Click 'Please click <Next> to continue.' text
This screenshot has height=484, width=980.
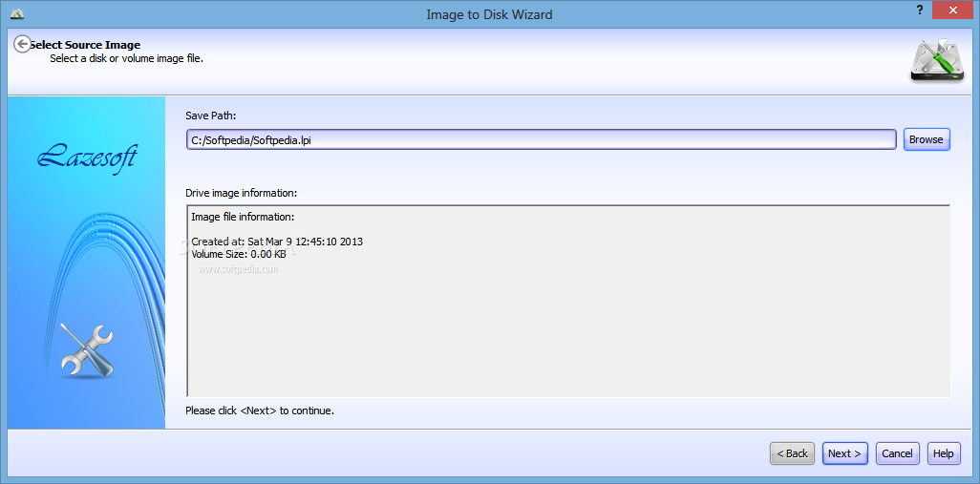260,410
